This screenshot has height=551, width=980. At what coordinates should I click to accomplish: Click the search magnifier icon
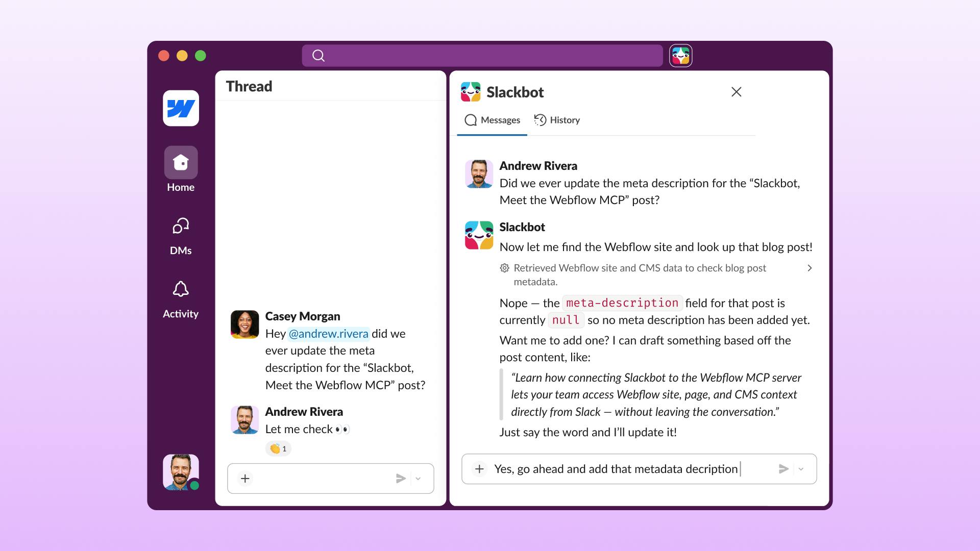pos(318,56)
